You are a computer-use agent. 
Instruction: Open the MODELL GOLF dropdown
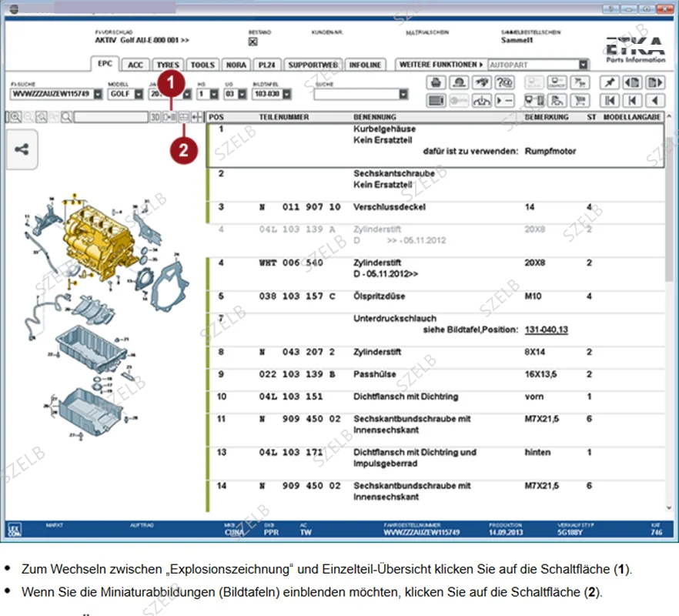tap(139, 94)
